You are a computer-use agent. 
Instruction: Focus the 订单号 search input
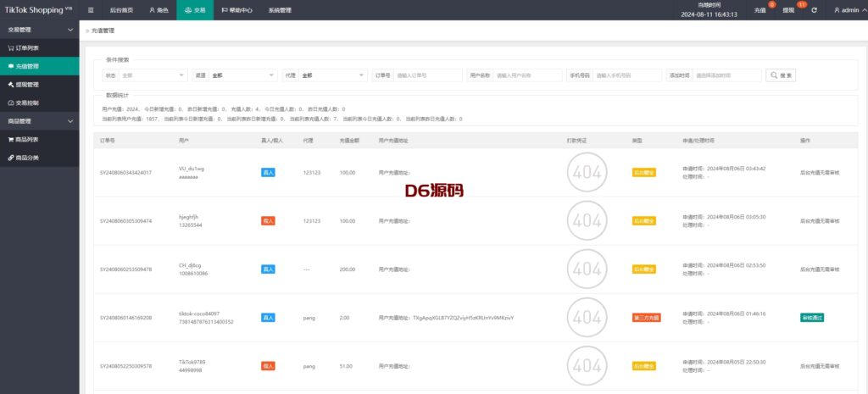[428, 75]
